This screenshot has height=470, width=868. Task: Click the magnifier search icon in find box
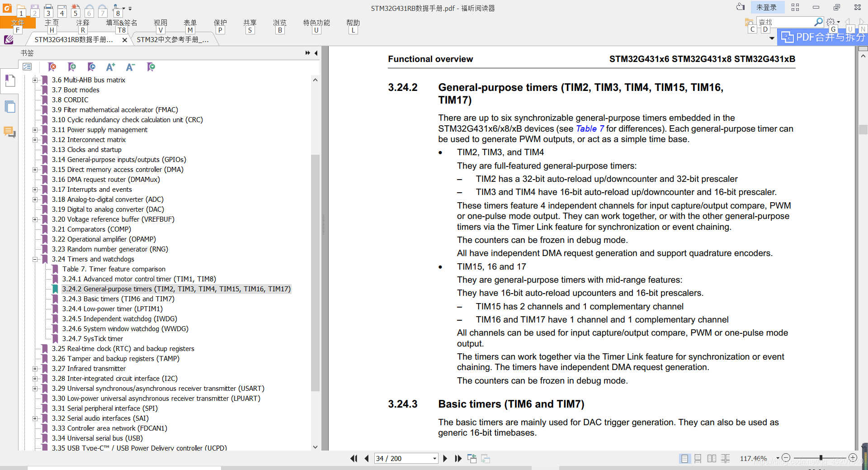818,22
